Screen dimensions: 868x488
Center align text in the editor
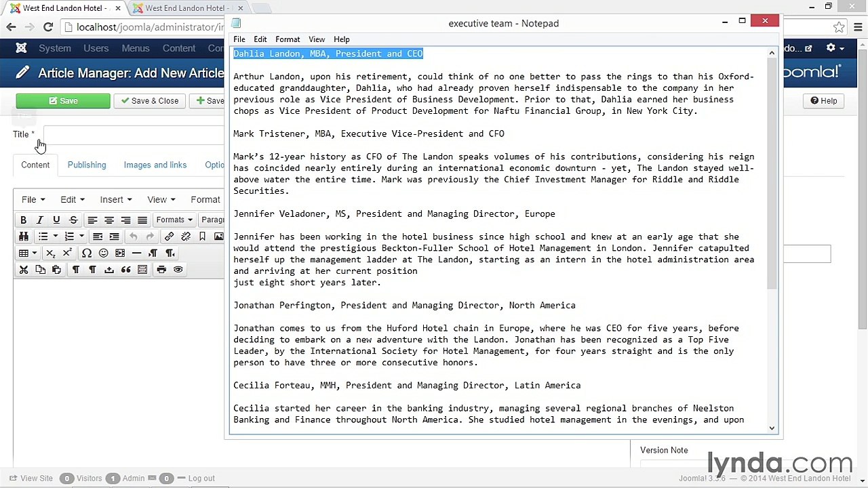108,220
